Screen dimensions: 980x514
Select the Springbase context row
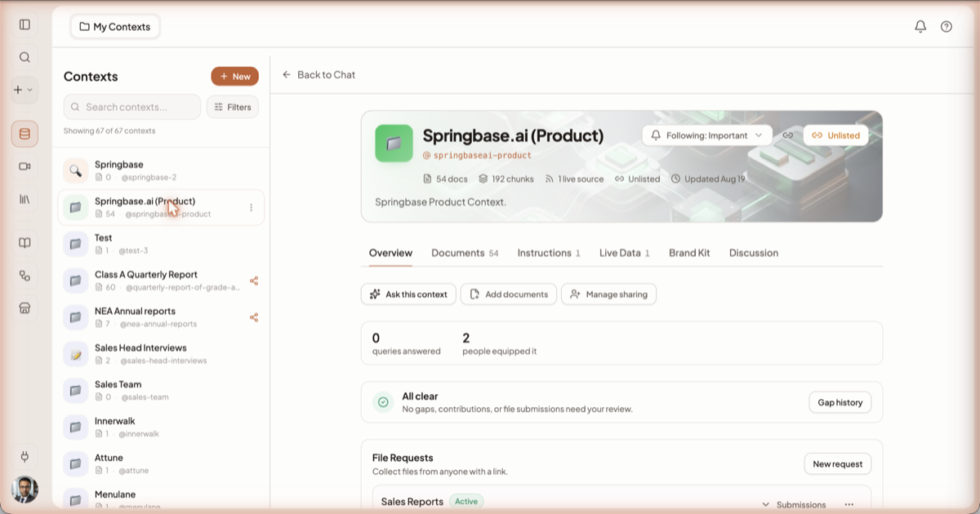click(161, 171)
